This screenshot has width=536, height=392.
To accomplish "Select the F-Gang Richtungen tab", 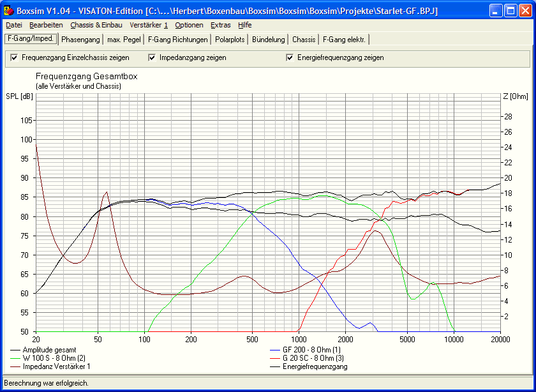I will tap(178, 40).
